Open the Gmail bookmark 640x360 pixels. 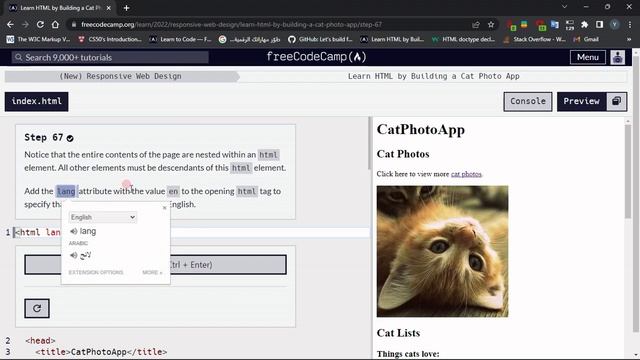586,39
